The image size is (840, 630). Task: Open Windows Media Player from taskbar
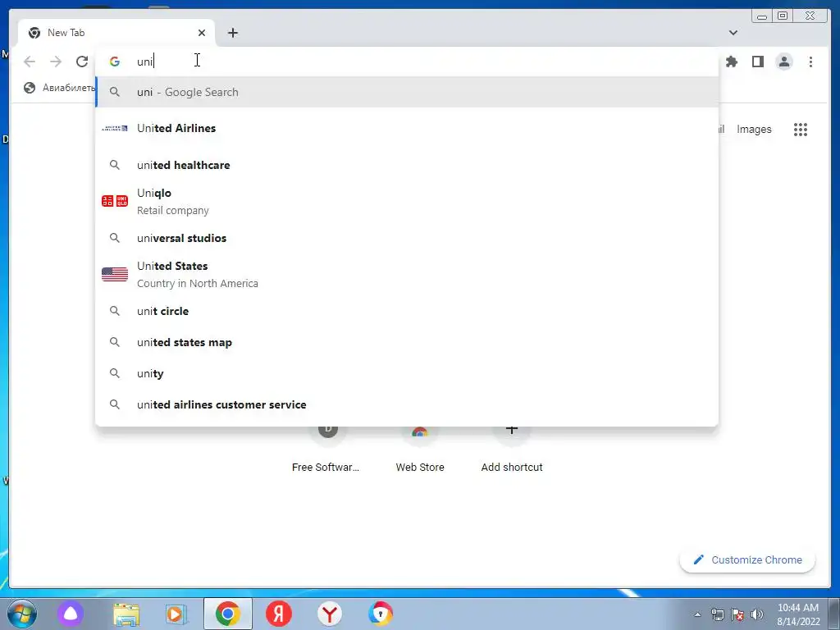pyautogui.click(x=176, y=614)
